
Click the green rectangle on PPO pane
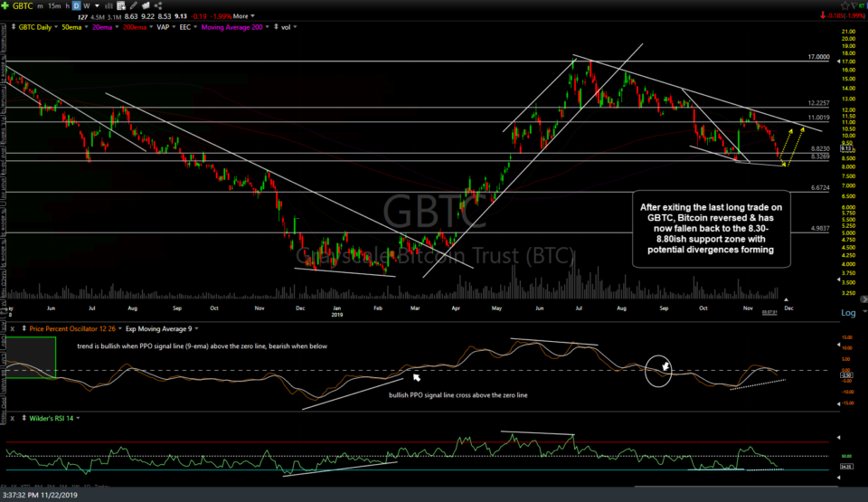31,357
